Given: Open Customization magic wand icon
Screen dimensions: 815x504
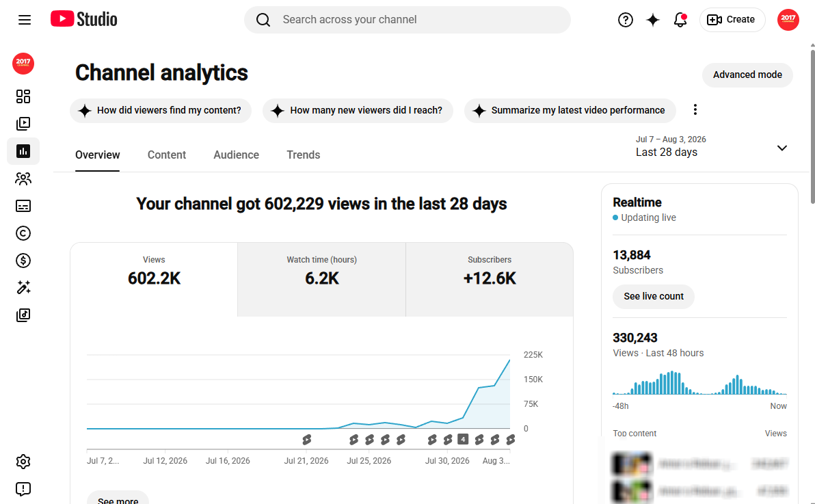Looking at the screenshot, I should (23, 288).
